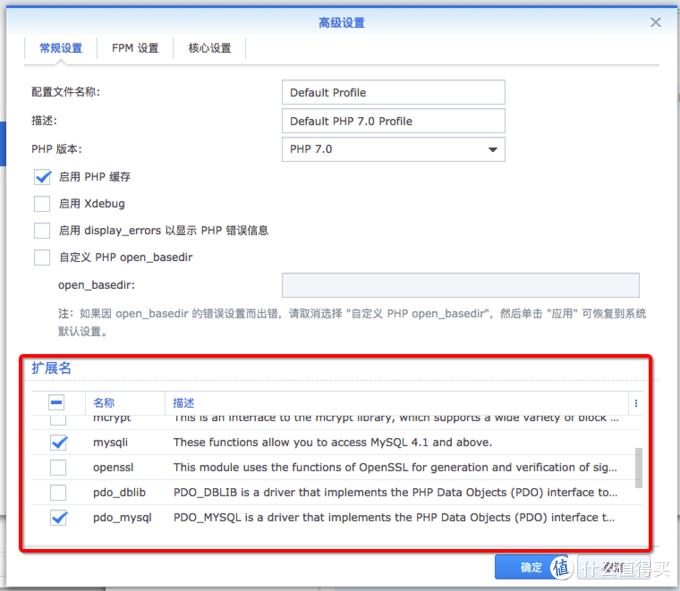Open the column options three-dot menu
Image resolution: width=680 pixels, height=591 pixels.
point(636,403)
